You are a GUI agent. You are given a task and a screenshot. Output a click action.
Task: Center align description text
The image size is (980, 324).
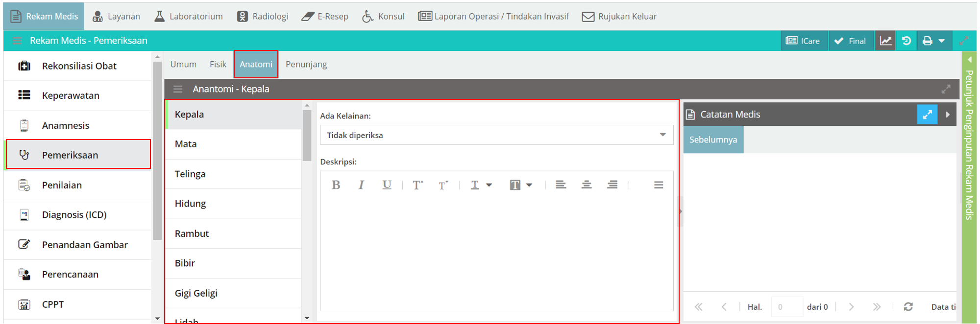click(x=587, y=185)
